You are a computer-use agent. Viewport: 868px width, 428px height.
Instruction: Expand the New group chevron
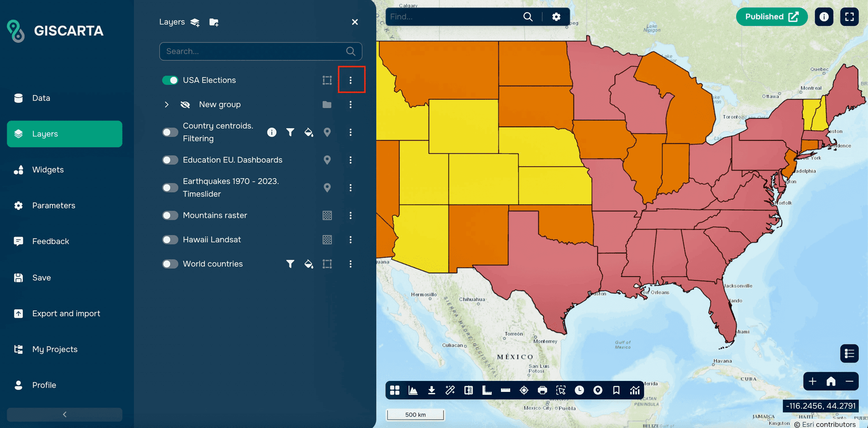coord(167,104)
